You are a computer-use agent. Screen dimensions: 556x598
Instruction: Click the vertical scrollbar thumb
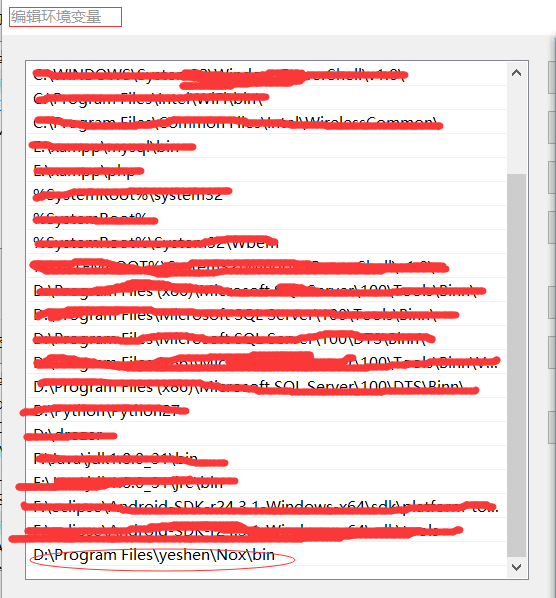(516, 365)
